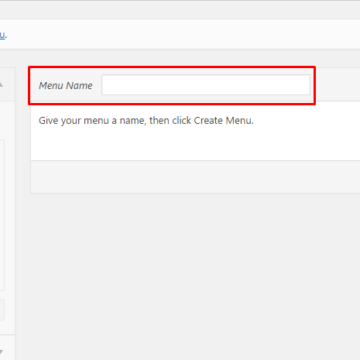Image resolution: width=360 pixels, height=360 pixels.
Task: Click the italic Menu Name label
Action: (65, 86)
